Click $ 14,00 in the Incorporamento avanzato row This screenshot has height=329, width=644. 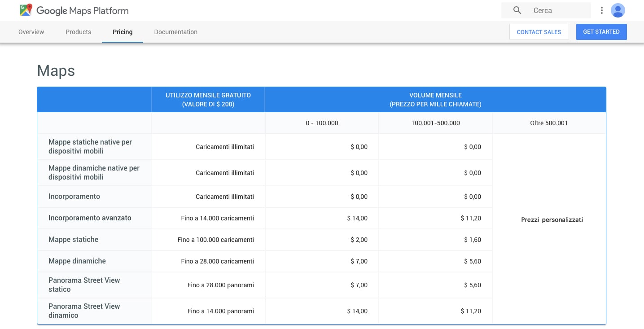point(357,218)
